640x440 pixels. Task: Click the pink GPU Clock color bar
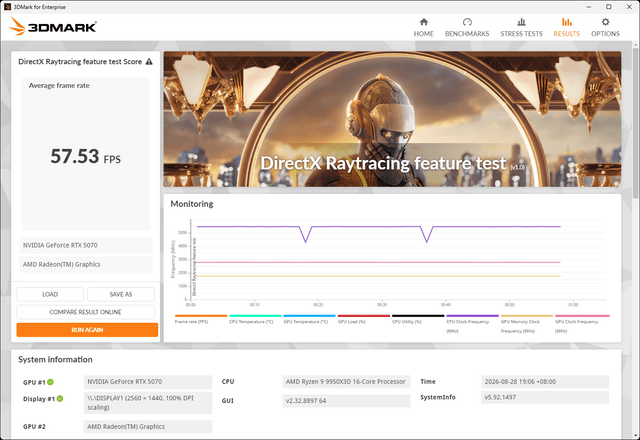[x=582, y=316]
